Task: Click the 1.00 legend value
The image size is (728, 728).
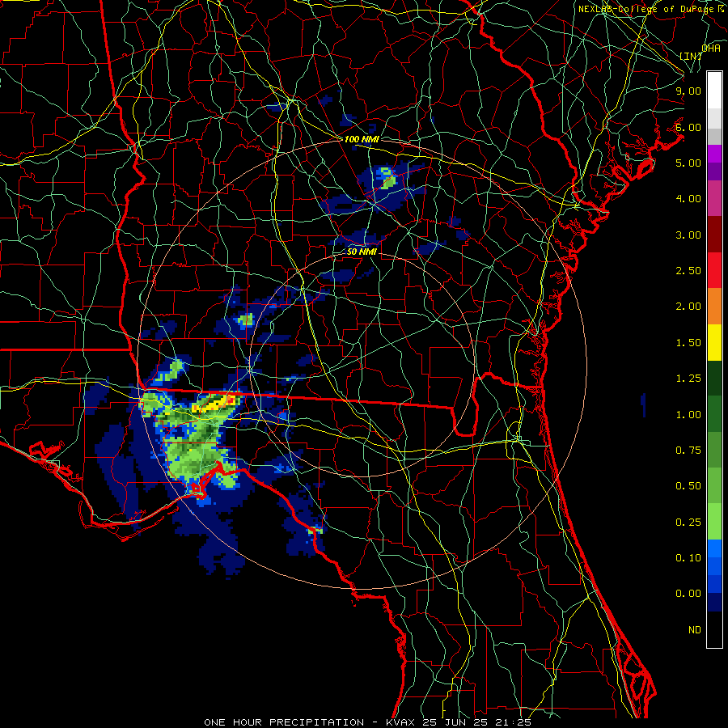Action: point(688,415)
